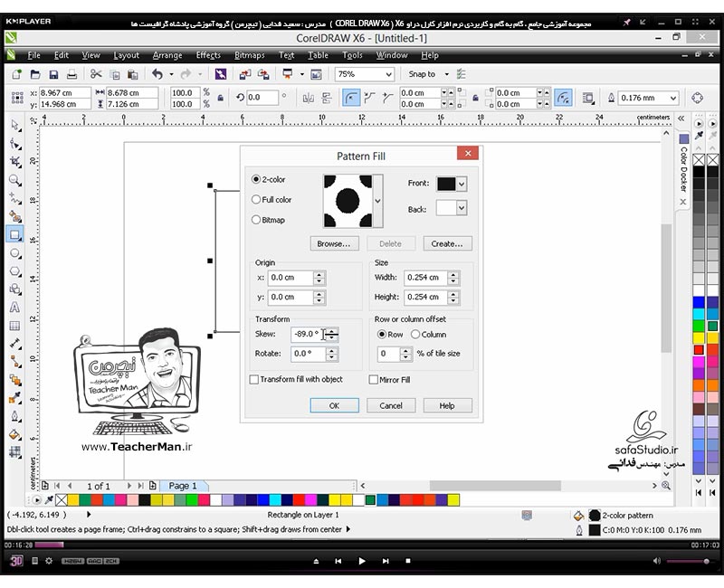Viewport: 724px width, 588px height.
Task: Click the Cut scissors icon
Action: [96, 74]
